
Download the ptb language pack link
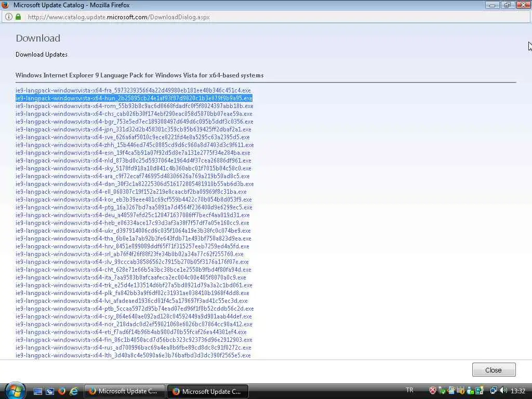(x=135, y=309)
